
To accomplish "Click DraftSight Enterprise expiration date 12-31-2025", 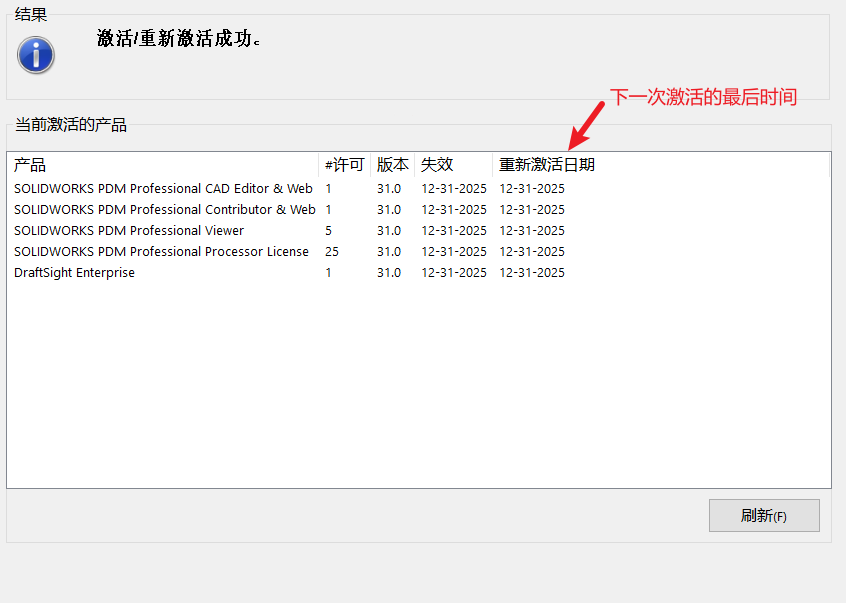I will [453, 272].
